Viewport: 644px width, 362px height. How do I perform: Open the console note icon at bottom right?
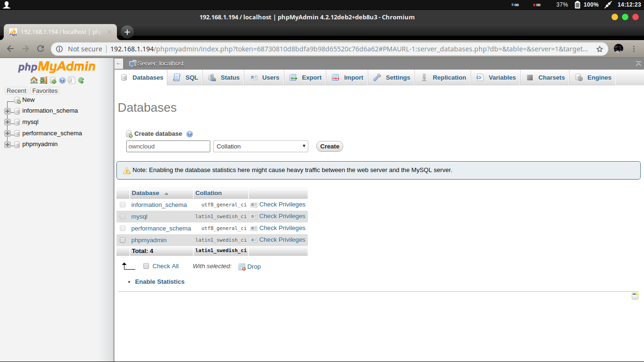click(635, 296)
